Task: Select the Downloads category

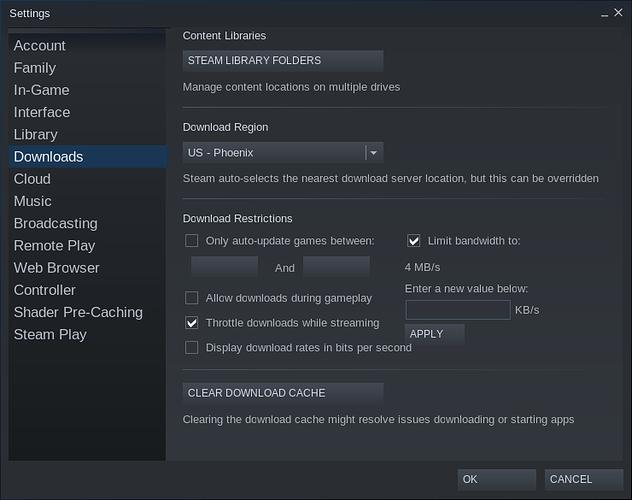Action: click(x=88, y=156)
